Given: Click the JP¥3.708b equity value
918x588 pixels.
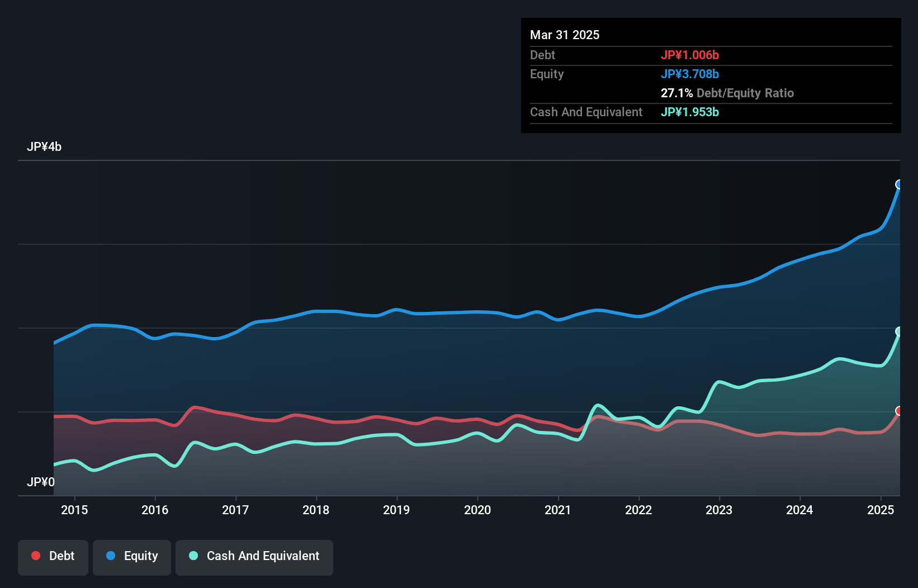Looking at the screenshot, I should tap(690, 74).
